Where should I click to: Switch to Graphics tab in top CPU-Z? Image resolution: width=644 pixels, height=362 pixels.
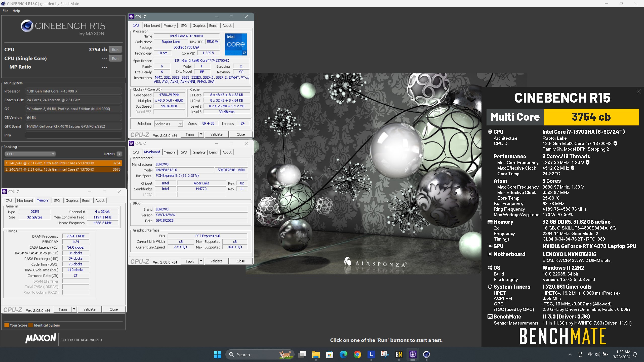(199, 26)
